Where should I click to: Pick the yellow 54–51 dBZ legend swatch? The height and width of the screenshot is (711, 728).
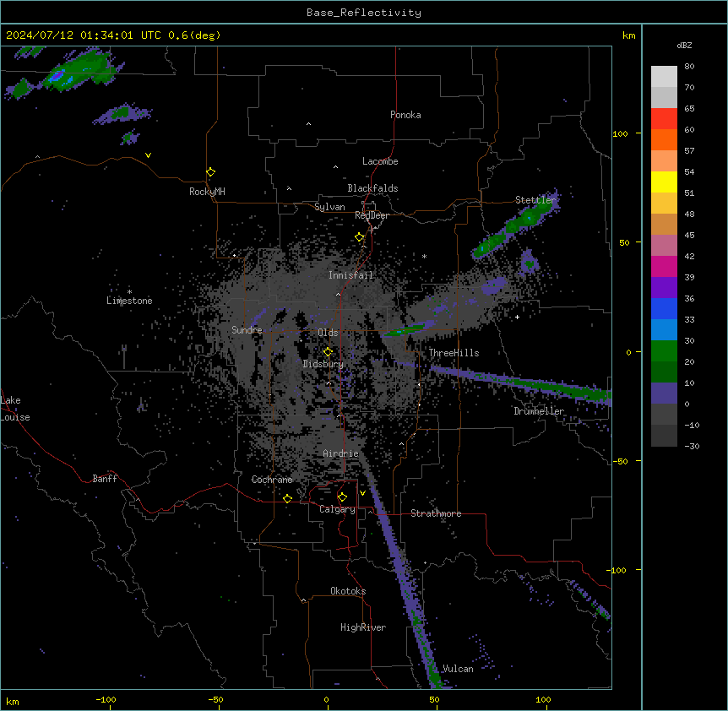click(x=664, y=182)
